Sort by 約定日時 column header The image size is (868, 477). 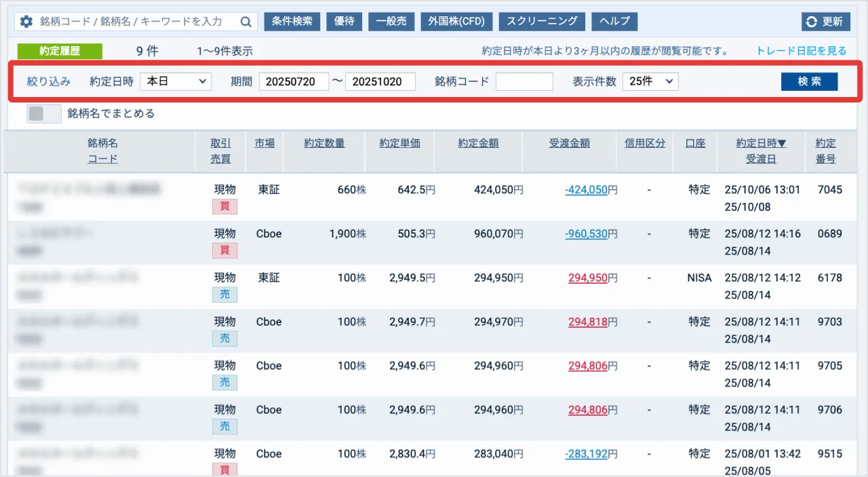click(761, 143)
